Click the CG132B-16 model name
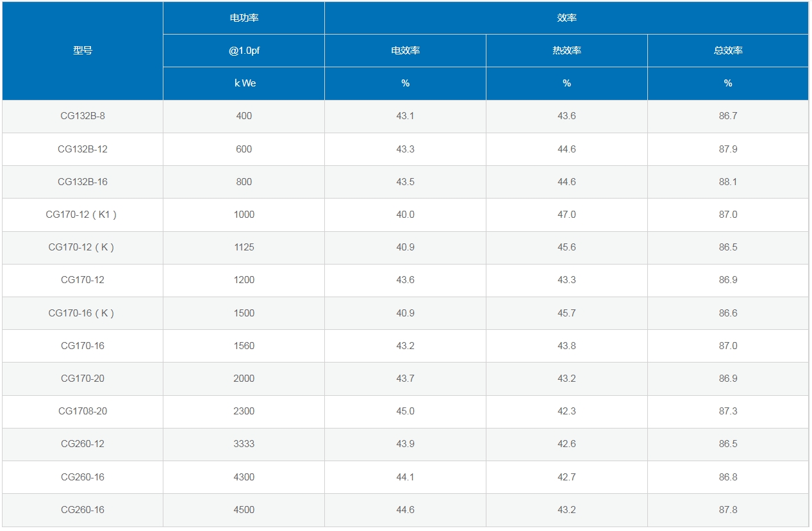 83,182
